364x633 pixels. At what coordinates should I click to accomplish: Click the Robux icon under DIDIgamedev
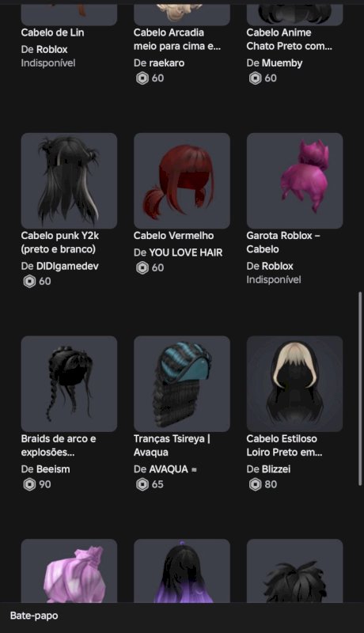pyautogui.click(x=29, y=281)
